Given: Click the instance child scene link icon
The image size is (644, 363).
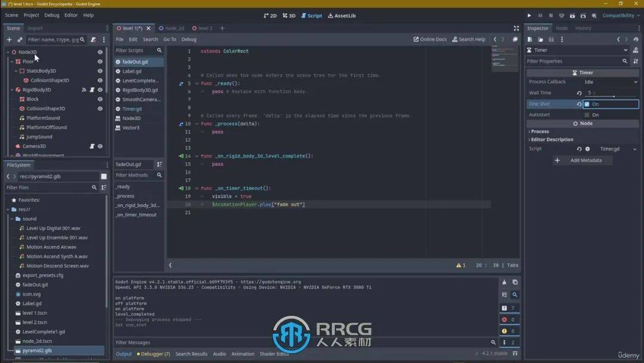Looking at the screenshot, I should (x=20, y=39).
